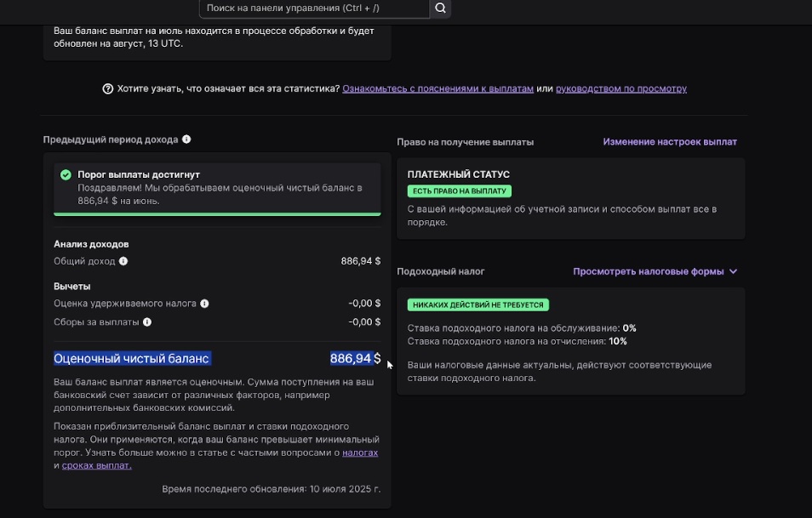Click info icon next to "Общий доход"
This screenshot has width=812, height=518.
point(123,262)
